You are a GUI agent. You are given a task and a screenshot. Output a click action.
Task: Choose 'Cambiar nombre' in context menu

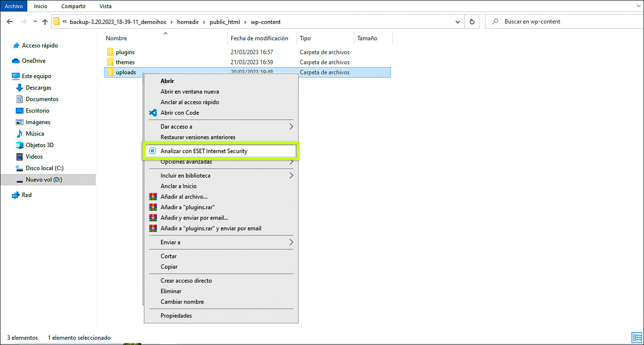(x=182, y=302)
